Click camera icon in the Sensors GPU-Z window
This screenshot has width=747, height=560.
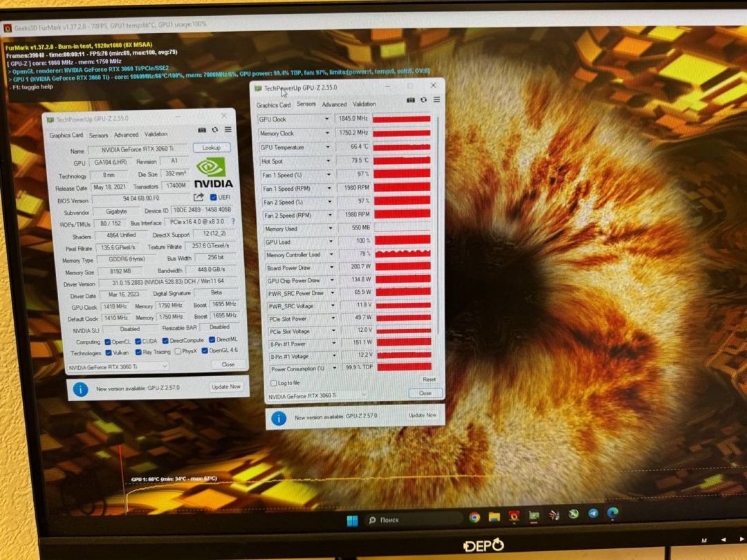pos(410,100)
